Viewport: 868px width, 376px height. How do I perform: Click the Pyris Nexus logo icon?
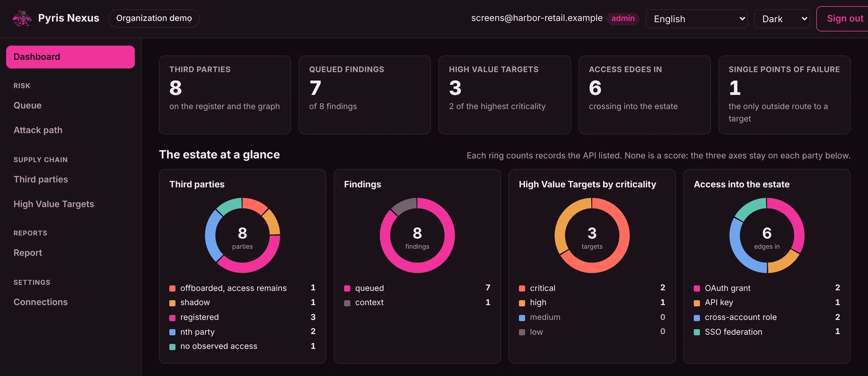pyautogui.click(x=22, y=18)
